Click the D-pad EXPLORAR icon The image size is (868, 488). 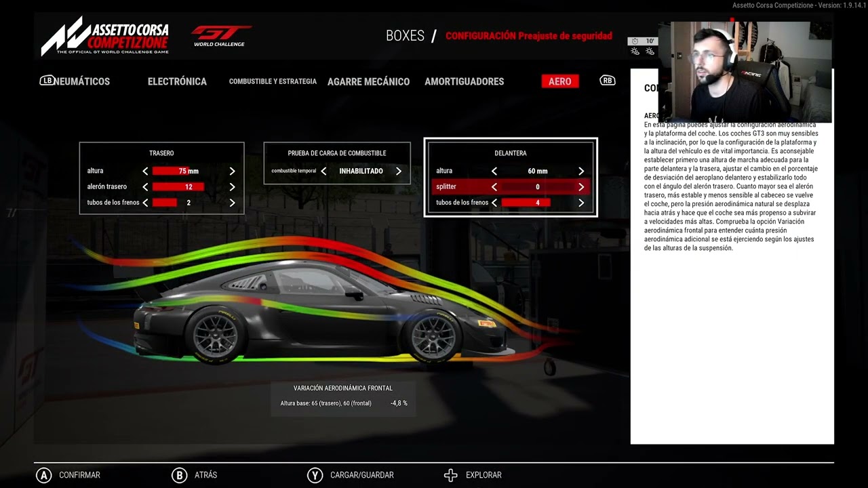point(451,475)
